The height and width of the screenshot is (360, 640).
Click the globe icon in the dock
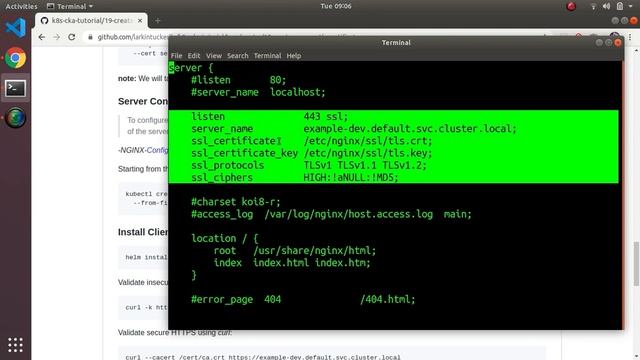point(16,118)
